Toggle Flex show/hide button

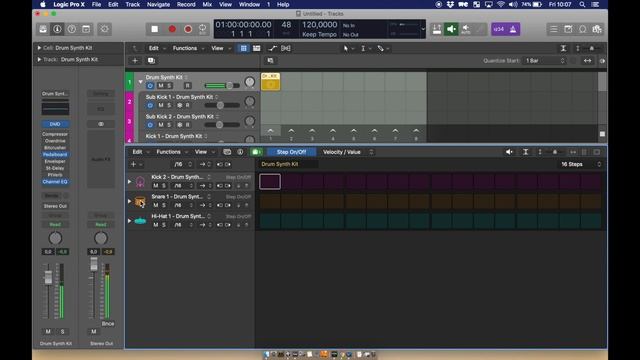(x=286, y=48)
